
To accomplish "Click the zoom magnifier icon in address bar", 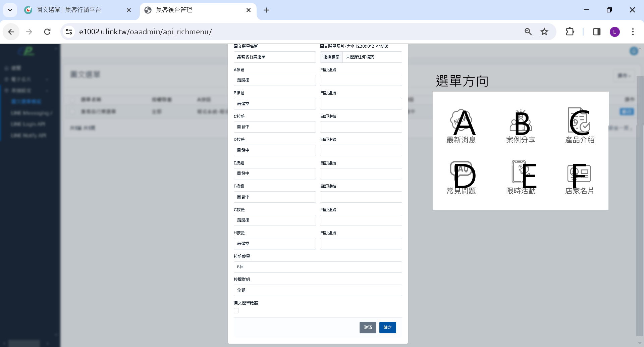I will (x=528, y=32).
